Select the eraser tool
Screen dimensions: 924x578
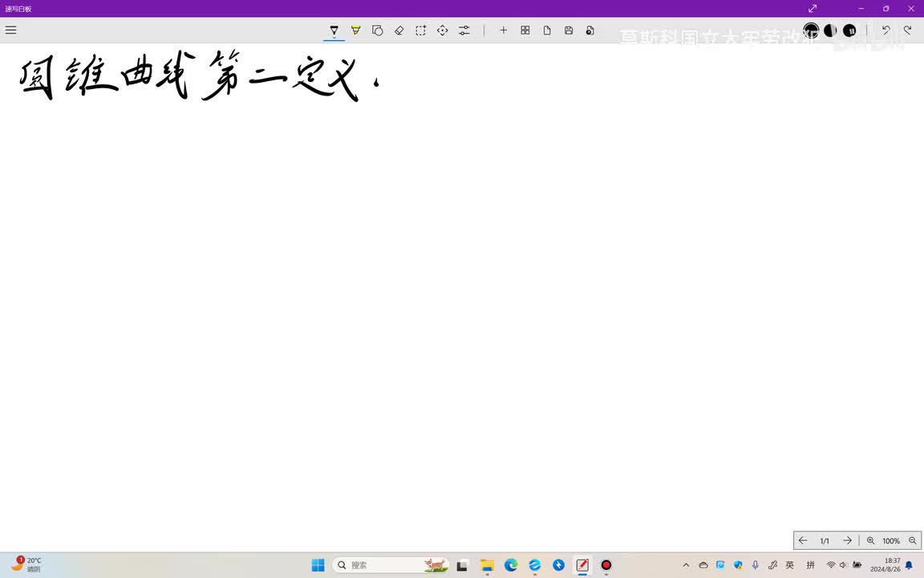tap(399, 30)
